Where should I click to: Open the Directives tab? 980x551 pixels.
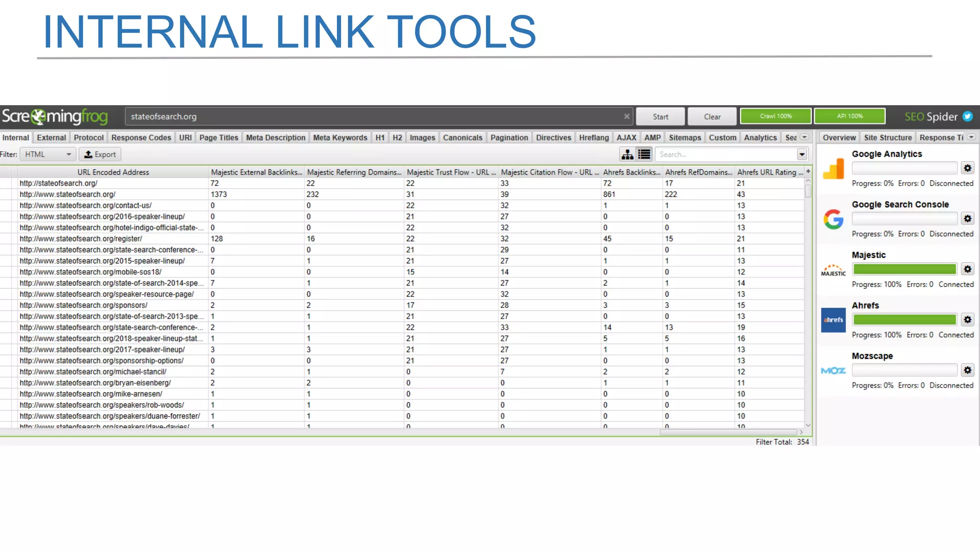tap(554, 138)
